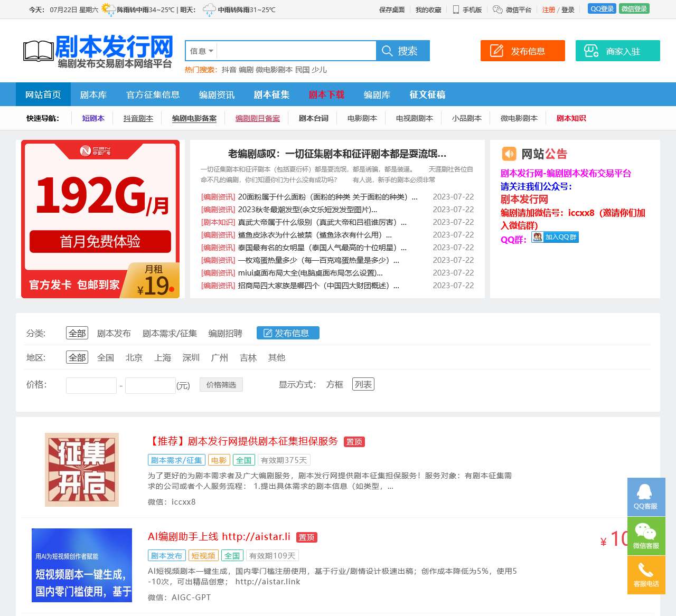Choose 剧本发布 category filter
The width and height of the screenshot is (676, 616).
(114, 333)
